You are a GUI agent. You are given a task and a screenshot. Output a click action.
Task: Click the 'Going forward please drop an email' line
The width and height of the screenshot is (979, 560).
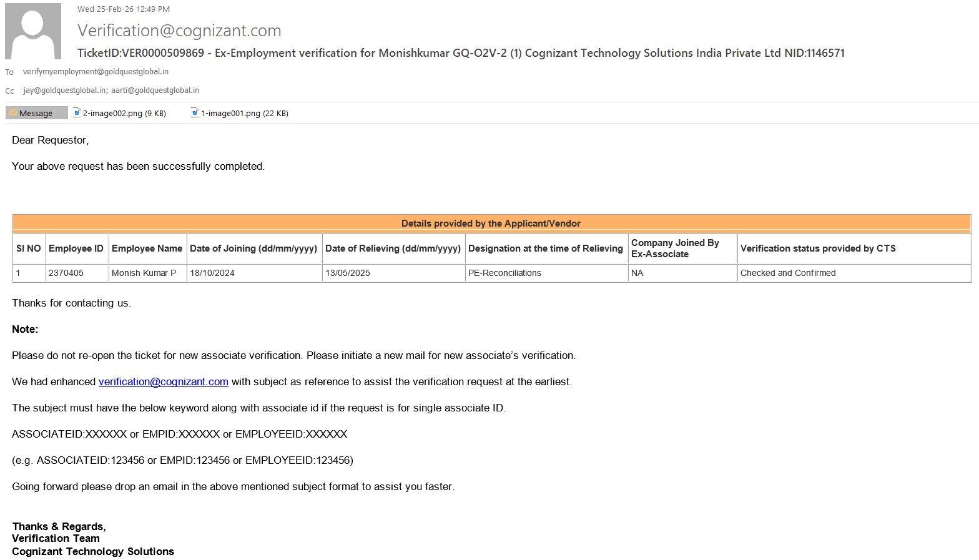coord(234,487)
